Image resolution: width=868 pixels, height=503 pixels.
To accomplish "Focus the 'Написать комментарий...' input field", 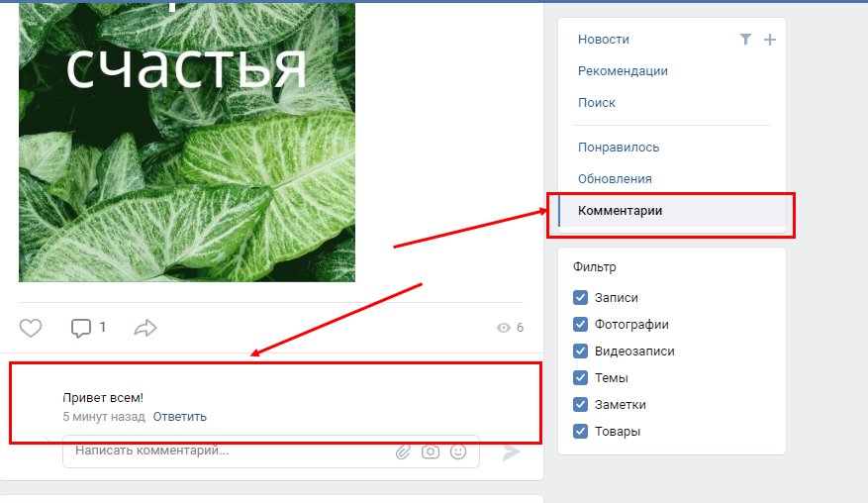I will tap(271, 451).
